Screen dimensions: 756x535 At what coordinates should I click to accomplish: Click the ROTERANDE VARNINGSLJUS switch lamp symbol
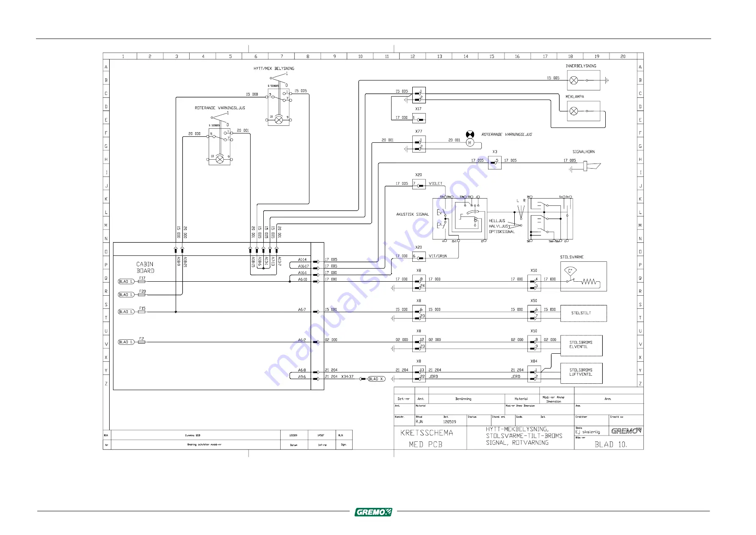pyautogui.click(x=220, y=159)
